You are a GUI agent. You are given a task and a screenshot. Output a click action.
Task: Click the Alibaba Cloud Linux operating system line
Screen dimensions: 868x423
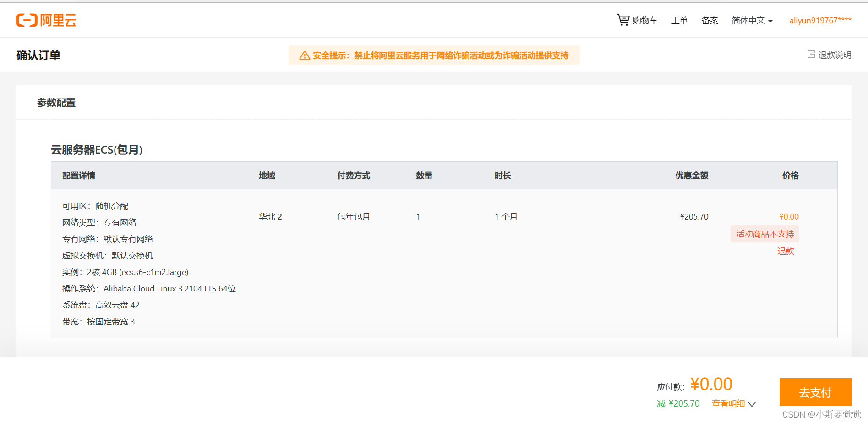tap(149, 289)
